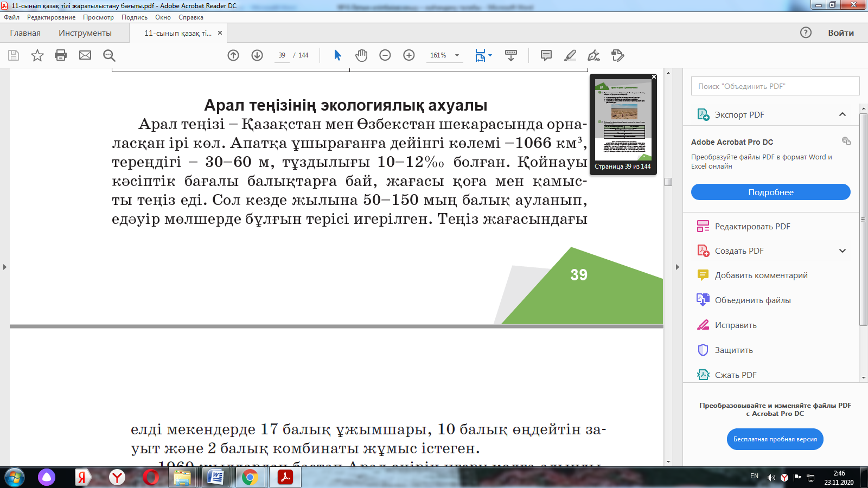Select the highlight text pen tool

point(570,55)
